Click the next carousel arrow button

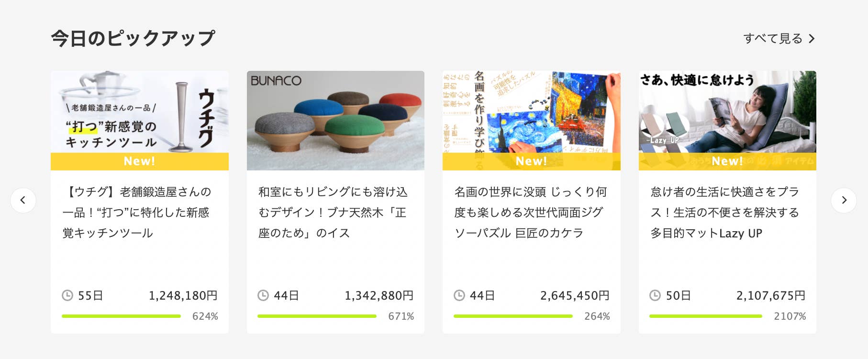coord(844,200)
